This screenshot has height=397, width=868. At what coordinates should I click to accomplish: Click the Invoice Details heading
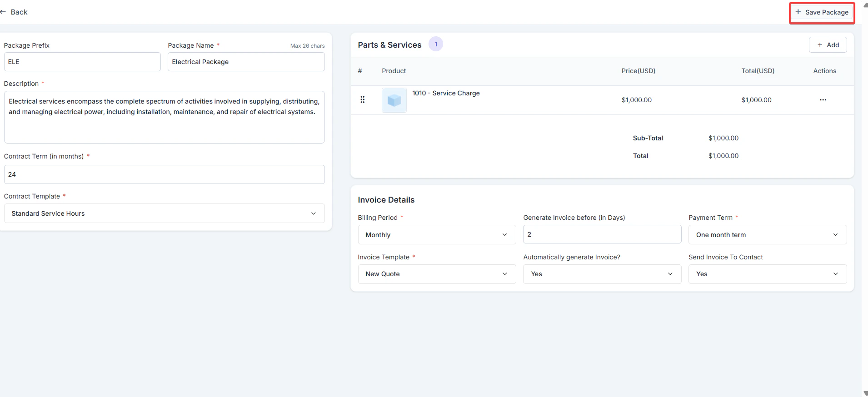tap(386, 200)
